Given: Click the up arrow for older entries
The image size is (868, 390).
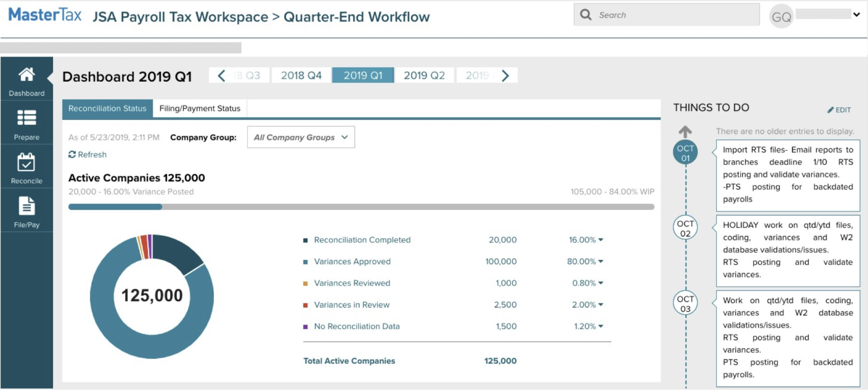Looking at the screenshot, I should (685, 132).
